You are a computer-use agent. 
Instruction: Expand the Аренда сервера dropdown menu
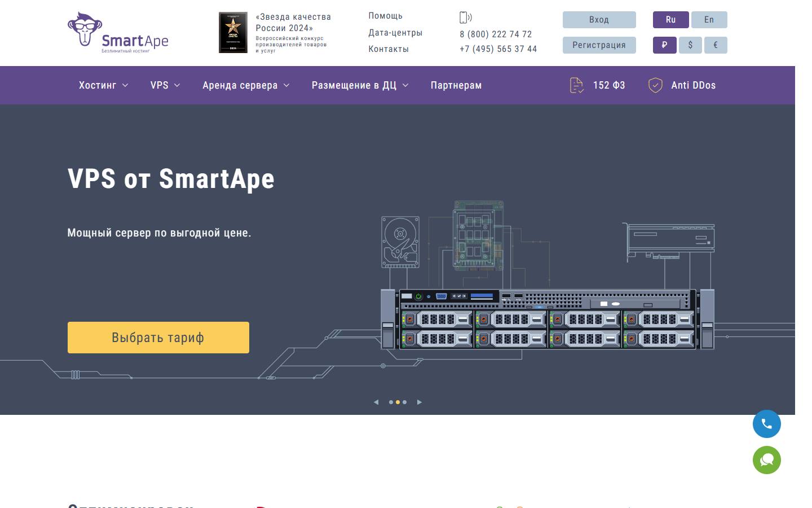pos(246,85)
